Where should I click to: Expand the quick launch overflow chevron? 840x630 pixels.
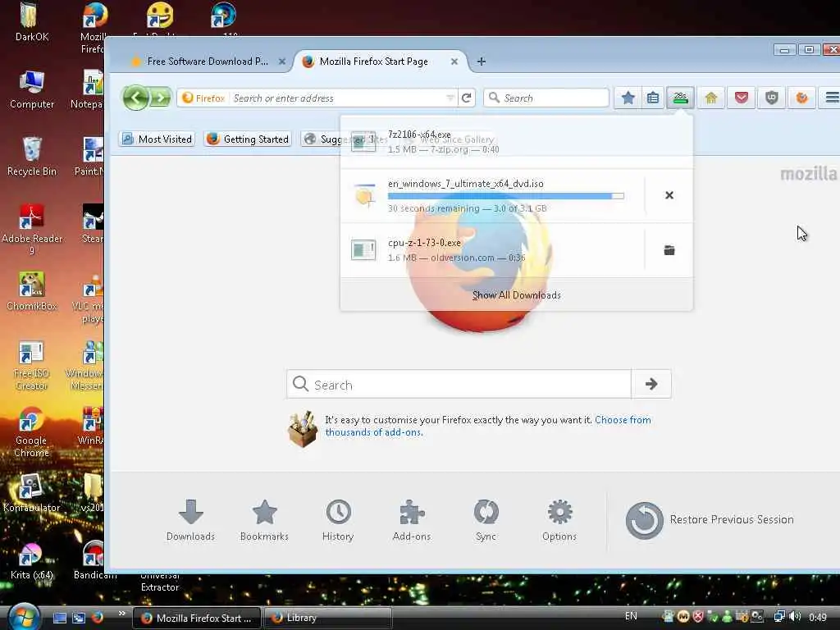click(121, 614)
